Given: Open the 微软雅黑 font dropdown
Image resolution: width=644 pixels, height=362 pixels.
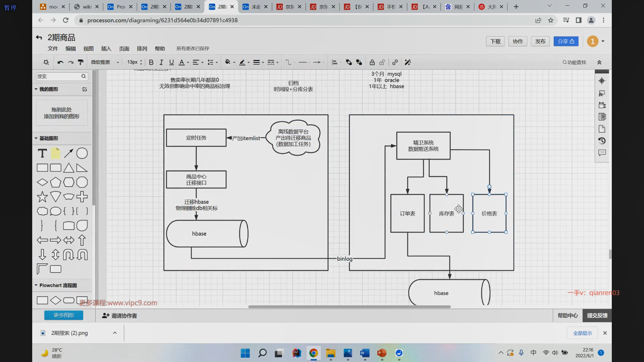Looking at the screenshot, I should [105, 62].
